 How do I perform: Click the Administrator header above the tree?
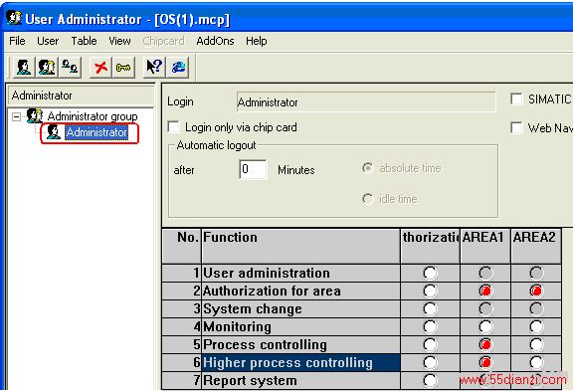click(x=81, y=96)
